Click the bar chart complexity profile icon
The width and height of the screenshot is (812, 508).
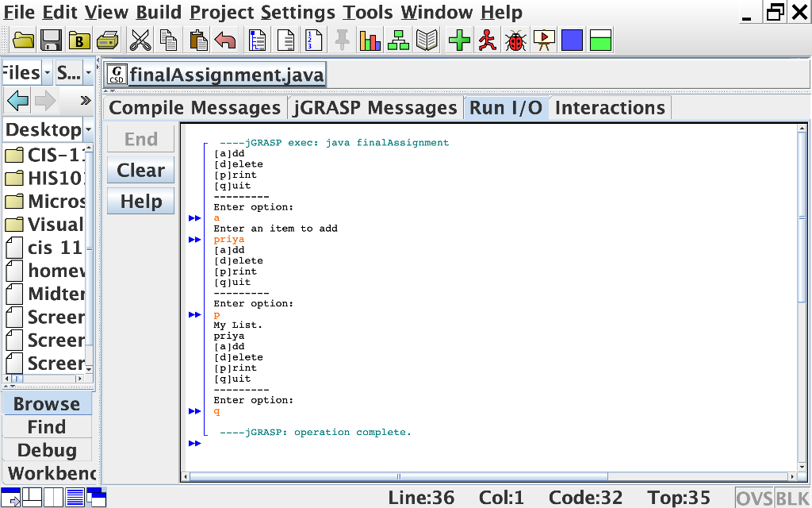pyautogui.click(x=370, y=40)
